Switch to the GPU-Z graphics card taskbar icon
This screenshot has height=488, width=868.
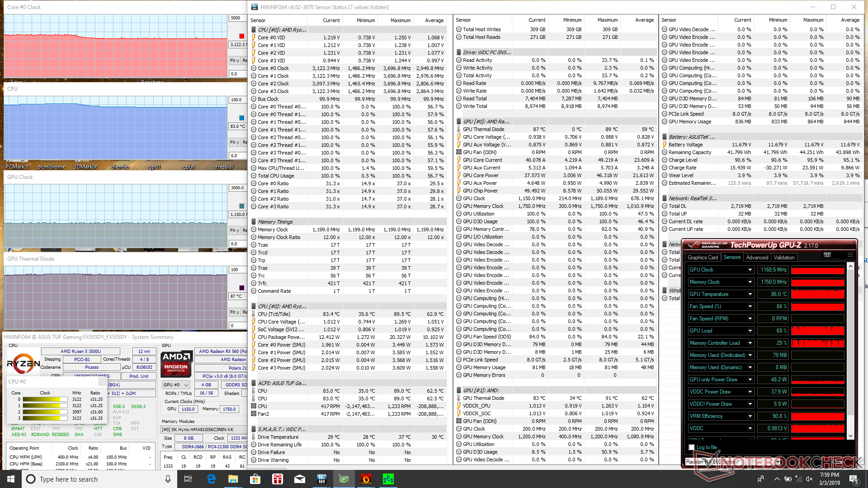[x=344, y=479]
